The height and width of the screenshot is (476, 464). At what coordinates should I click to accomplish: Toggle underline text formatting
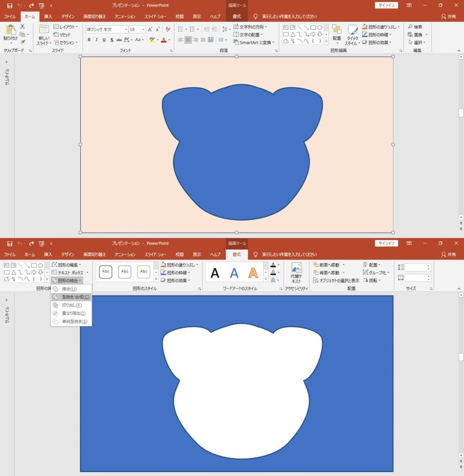[104, 40]
